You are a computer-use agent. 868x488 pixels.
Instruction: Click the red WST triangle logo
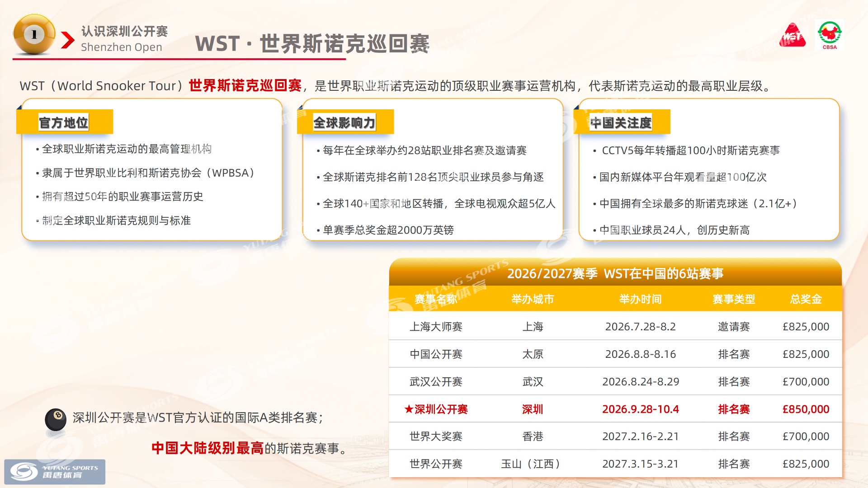pos(793,35)
